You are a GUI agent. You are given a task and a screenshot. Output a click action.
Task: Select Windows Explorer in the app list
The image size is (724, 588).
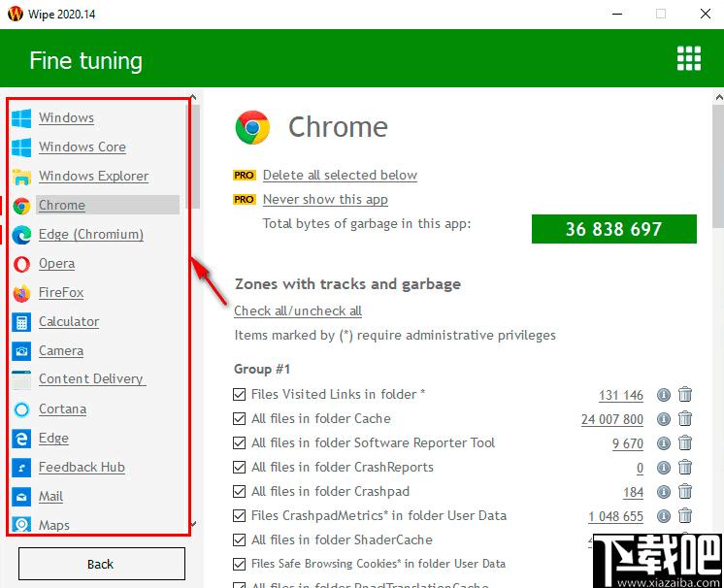[93, 177]
